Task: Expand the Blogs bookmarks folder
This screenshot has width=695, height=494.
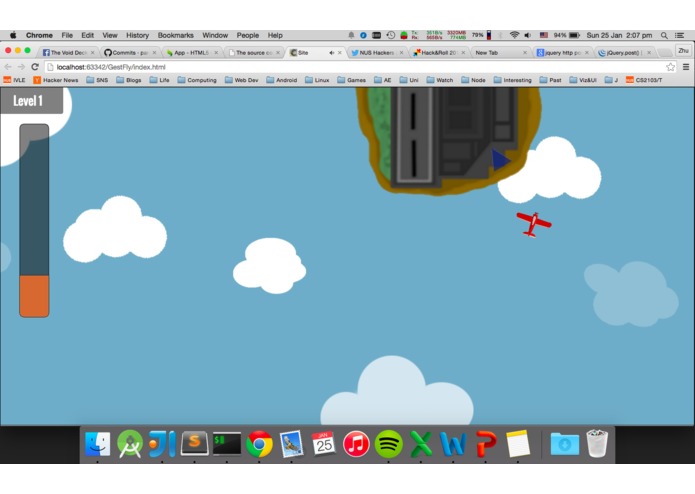Action: coord(129,80)
